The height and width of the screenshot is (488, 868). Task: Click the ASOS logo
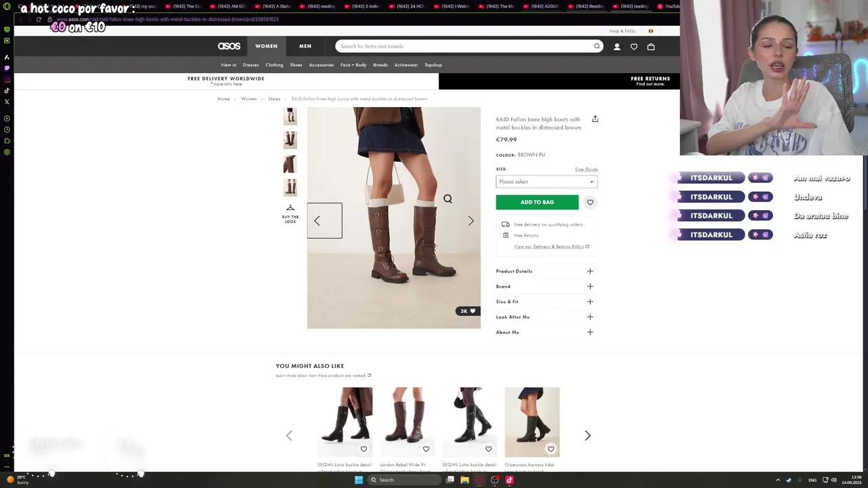coord(229,46)
